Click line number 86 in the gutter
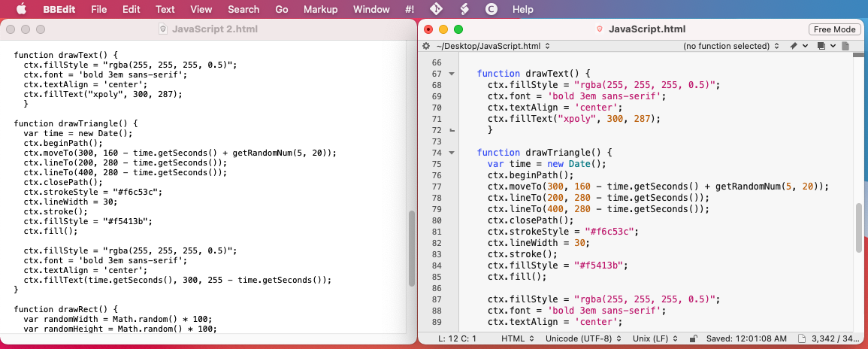Viewport: 868px width, 349px height. click(x=436, y=289)
